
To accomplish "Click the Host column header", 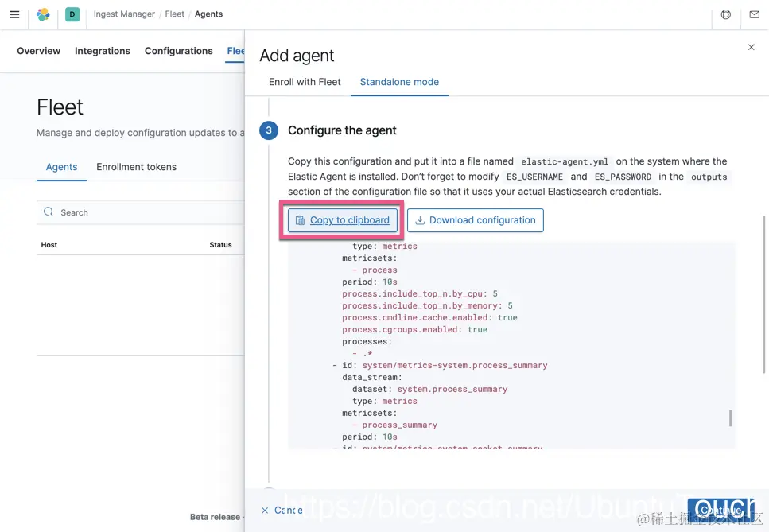I will [x=49, y=245].
